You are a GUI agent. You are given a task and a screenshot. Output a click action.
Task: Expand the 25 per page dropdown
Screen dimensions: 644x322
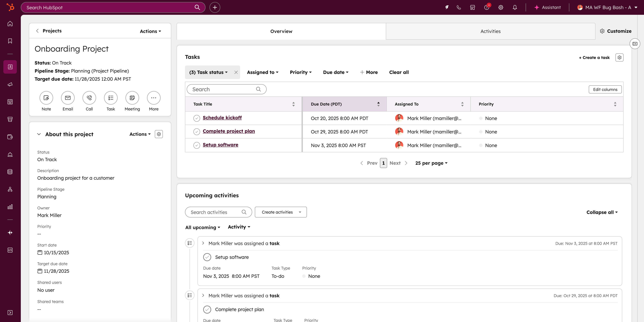tap(431, 163)
